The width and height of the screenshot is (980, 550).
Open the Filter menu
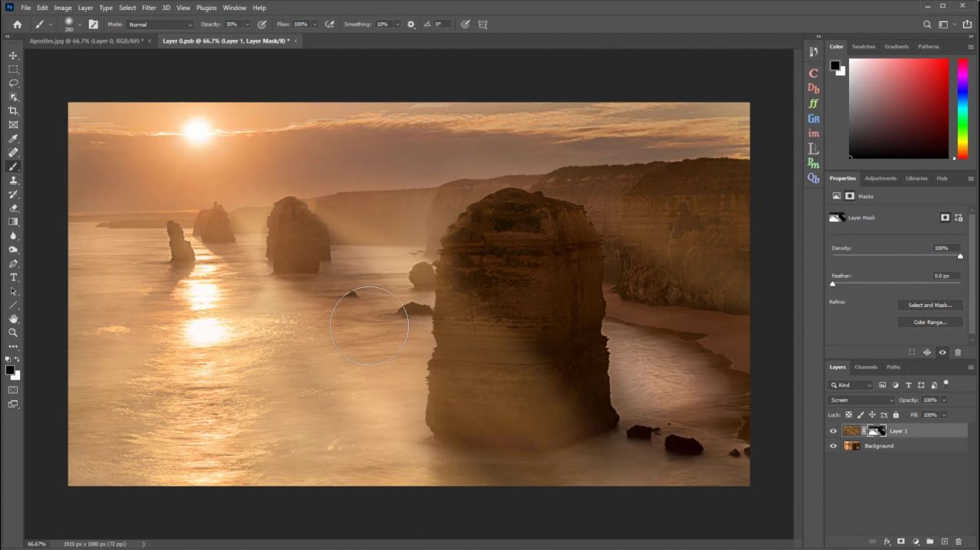[x=149, y=8]
